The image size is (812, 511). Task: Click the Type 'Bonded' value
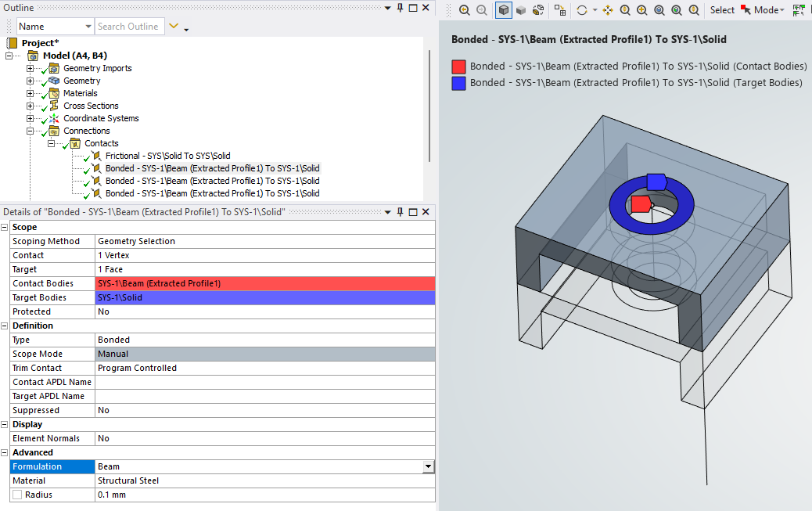(265, 340)
